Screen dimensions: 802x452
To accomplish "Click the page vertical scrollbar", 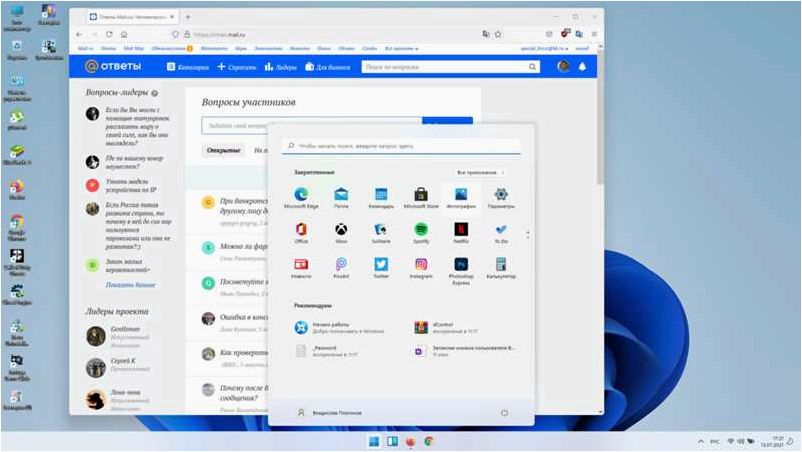I will click(x=600, y=118).
